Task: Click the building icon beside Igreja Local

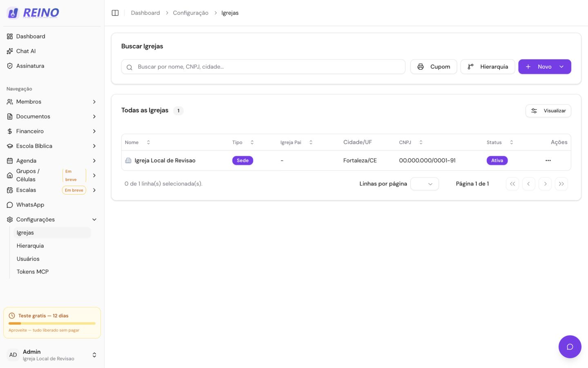Action: tap(128, 161)
